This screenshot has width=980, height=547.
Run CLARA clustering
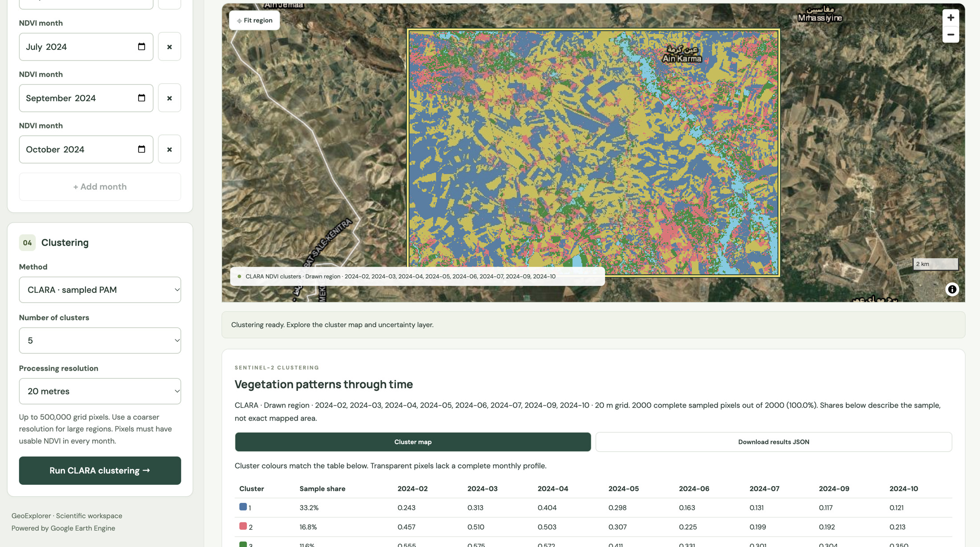100,470
